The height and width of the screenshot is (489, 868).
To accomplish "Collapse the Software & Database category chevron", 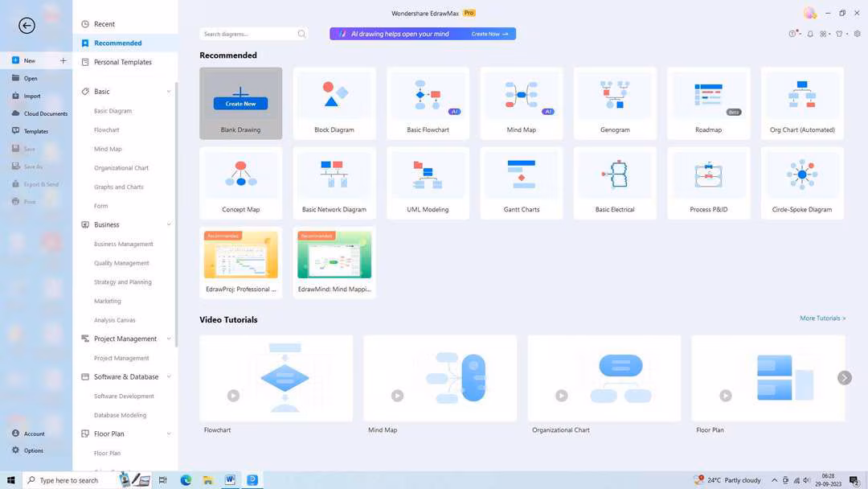I will 169,376.
